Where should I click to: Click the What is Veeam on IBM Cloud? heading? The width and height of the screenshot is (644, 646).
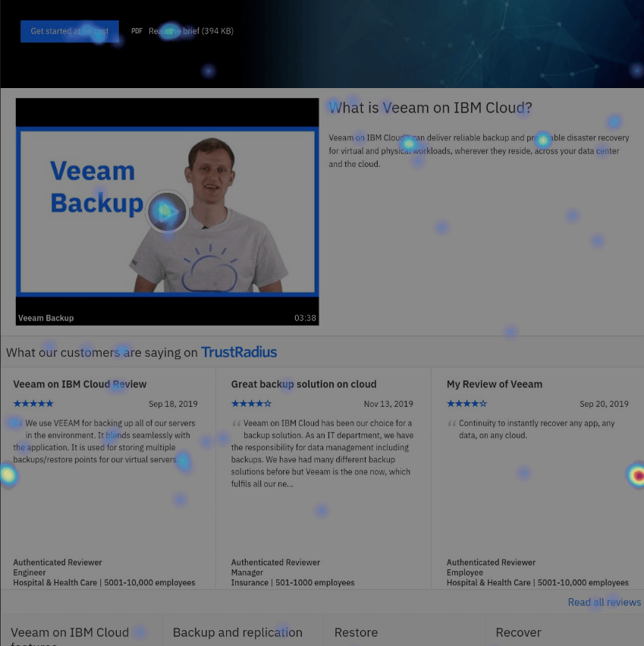click(430, 108)
